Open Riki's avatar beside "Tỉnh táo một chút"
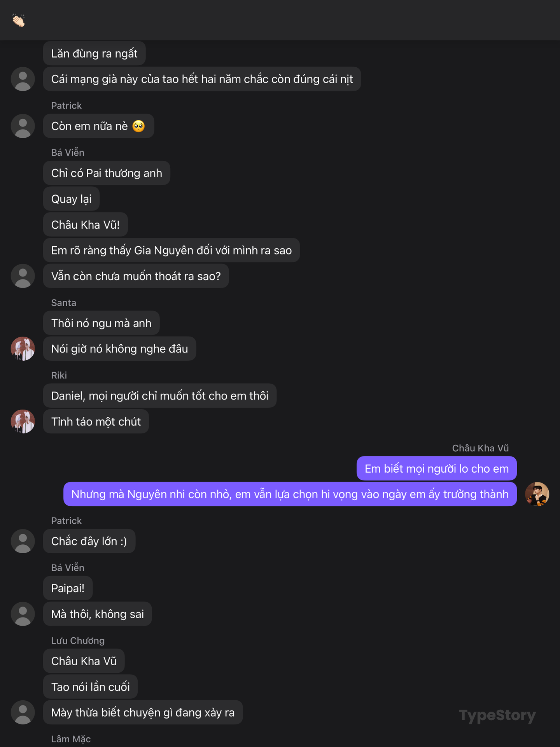Viewport: 560px width, 747px height. click(23, 421)
